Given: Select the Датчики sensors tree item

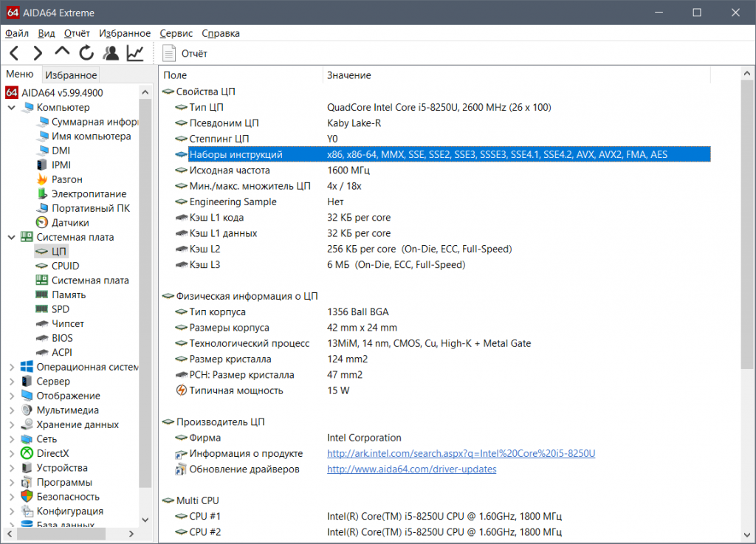Looking at the screenshot, I should click(70, 222).
